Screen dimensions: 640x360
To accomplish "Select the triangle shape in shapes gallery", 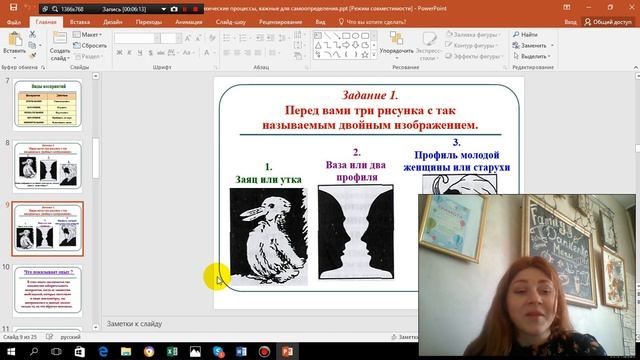I will 318,45.
